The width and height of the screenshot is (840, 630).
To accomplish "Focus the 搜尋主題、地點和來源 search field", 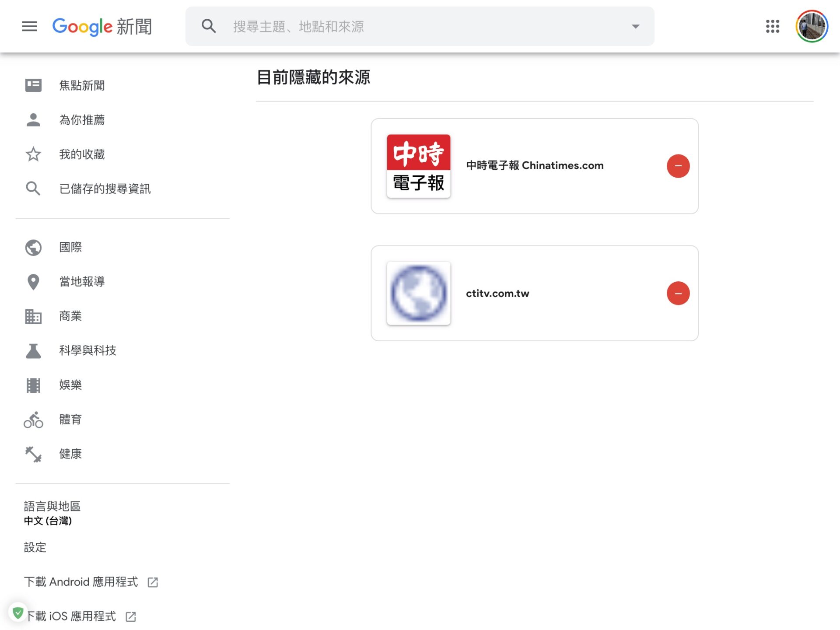I will point(420,26).
